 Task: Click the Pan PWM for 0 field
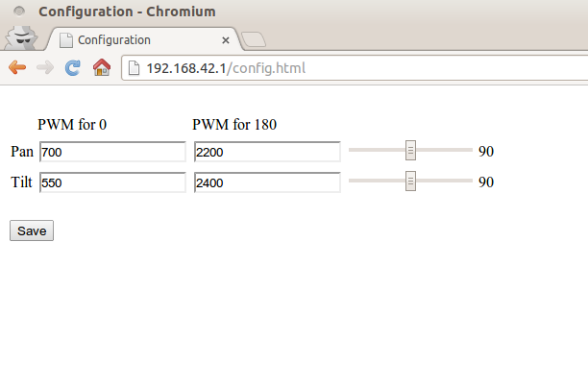click(x=111, y=153)
